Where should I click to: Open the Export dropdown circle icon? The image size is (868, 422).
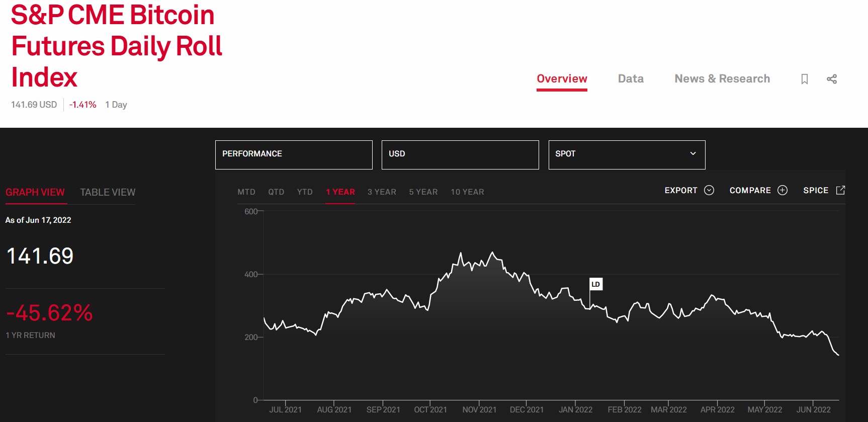(x=709, y=190)
